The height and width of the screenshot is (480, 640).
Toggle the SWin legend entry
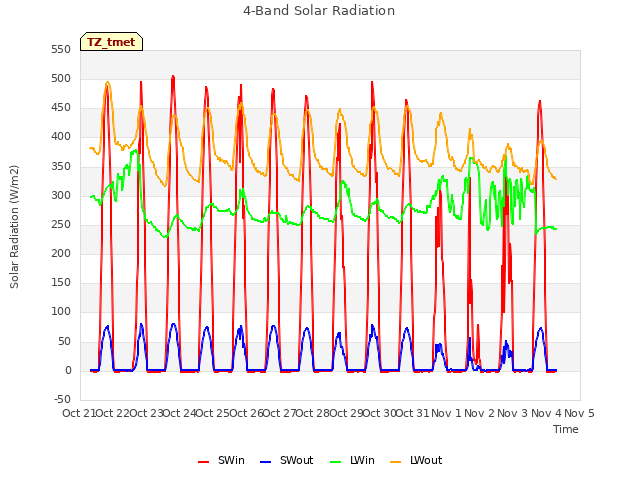click(x=222, y=460)
